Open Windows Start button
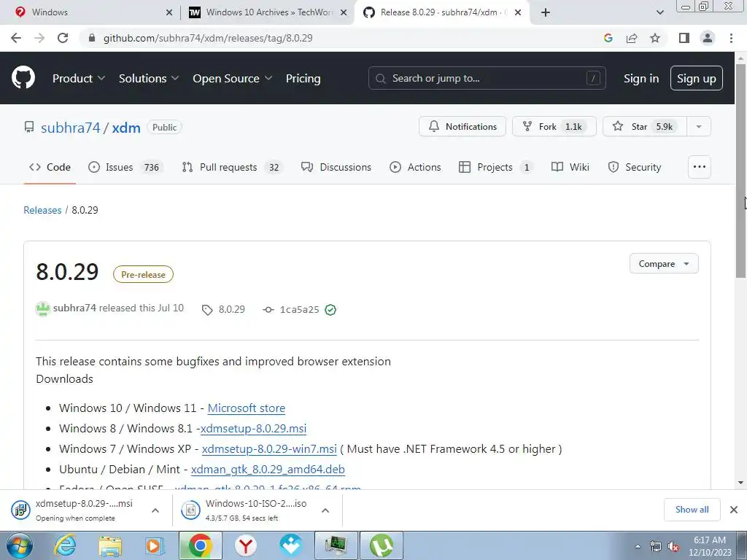747x560 pixels. pos(20,545)
